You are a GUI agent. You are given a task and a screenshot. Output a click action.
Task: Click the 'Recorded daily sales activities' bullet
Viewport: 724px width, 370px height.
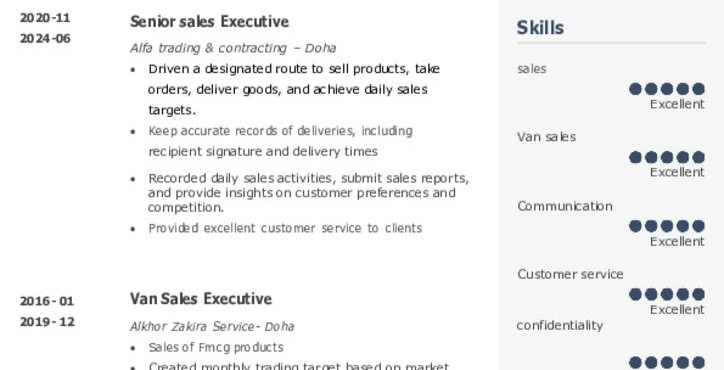[308, 193]
